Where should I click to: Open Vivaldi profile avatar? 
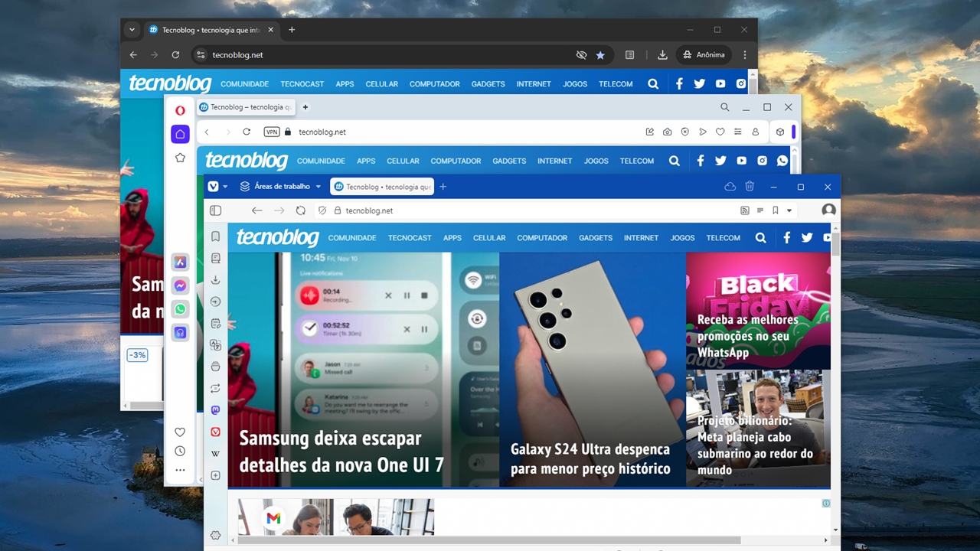pos(828,210)
